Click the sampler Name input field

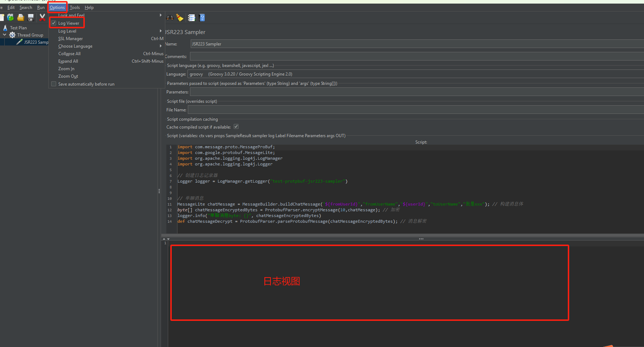[x=417, y=44]
